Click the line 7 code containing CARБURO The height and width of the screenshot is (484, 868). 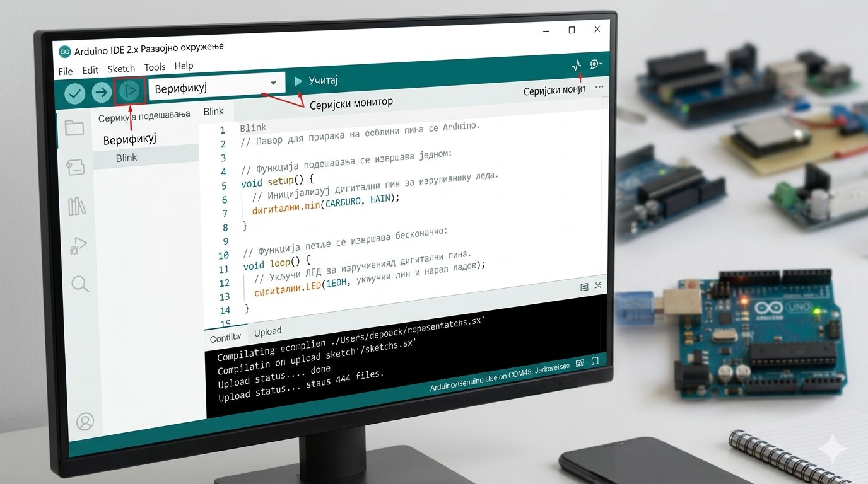326,204
